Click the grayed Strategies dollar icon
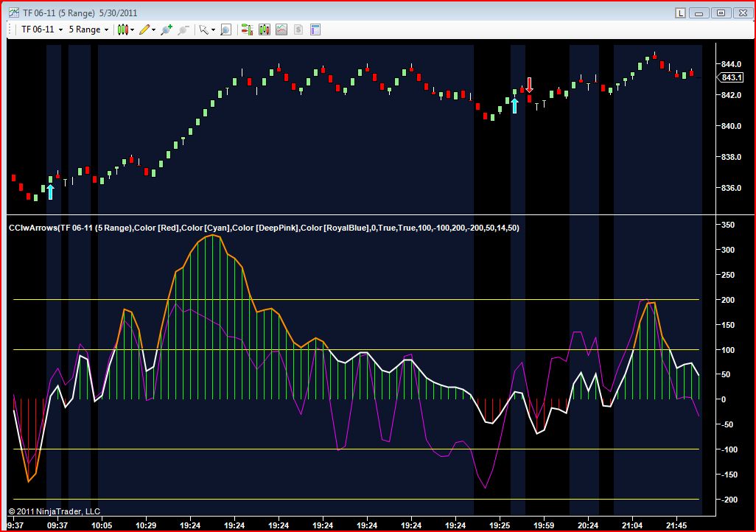 coord(298,30)
